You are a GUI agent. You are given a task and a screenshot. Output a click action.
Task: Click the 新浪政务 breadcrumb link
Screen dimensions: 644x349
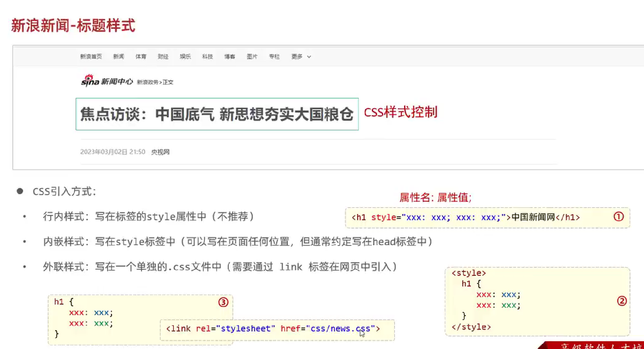click(147, 83)
